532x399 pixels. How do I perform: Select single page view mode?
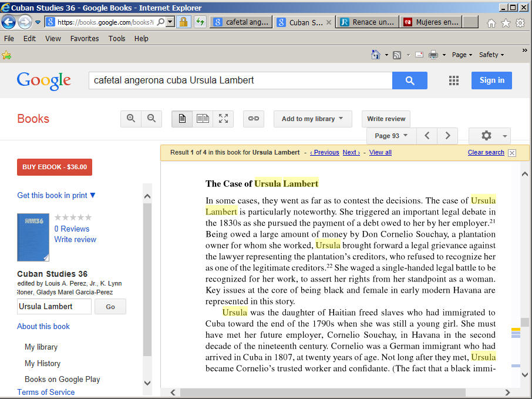(x=182, y=119)
